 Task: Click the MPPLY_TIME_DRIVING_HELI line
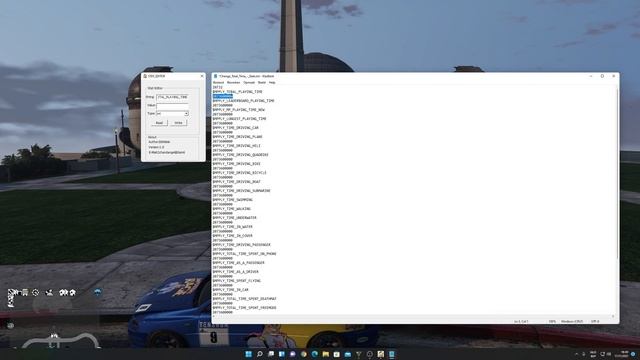coord(236,146)
